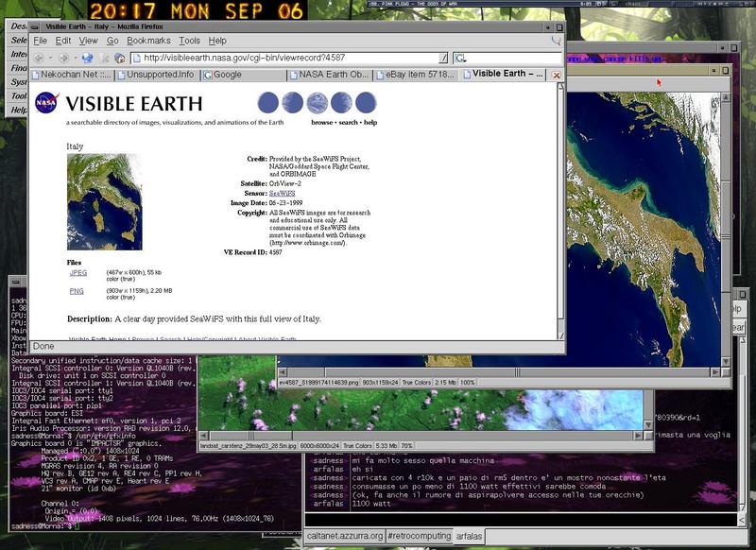Click the 'Done' status bar text in Firefox

[x=43, y=346]
